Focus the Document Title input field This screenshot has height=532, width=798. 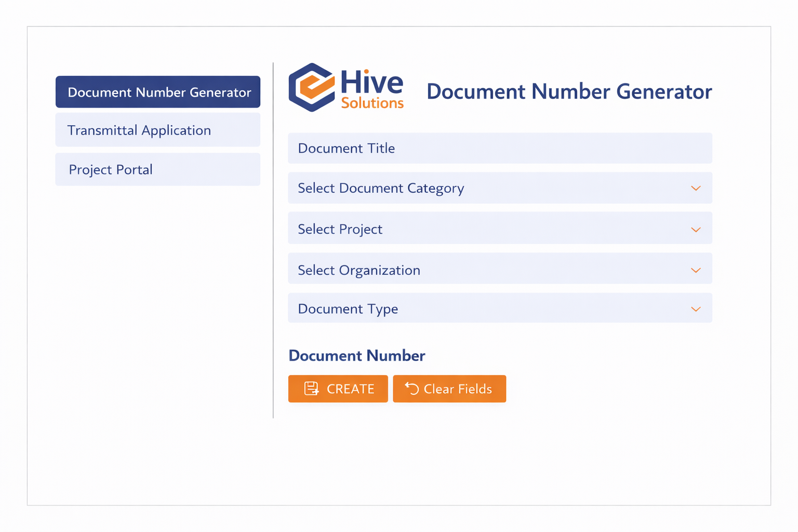pyautogui.click(x=499, y=149)
